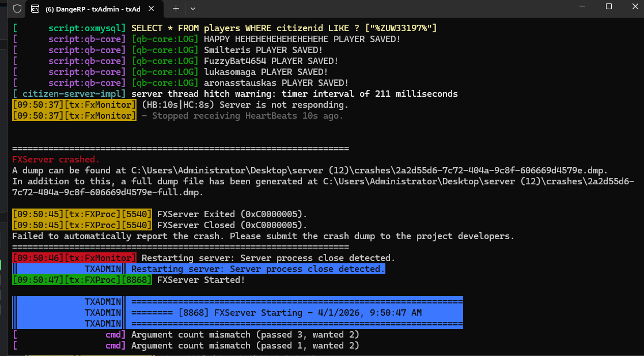Click 'Argument count mismatch (passed 3, wanted 2)'
This screenshot has width=644, height=356.
pyautogui.click(x=245, y=335)
